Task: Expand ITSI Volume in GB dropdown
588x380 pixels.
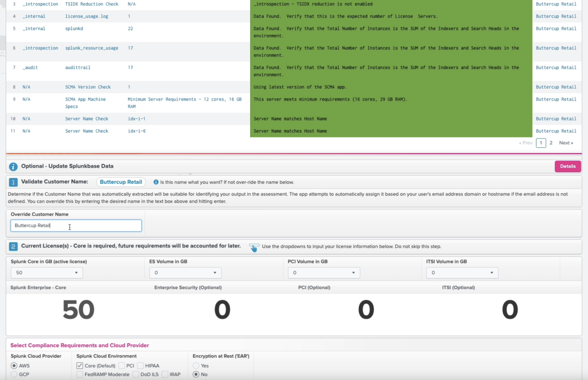Action: 462,273
